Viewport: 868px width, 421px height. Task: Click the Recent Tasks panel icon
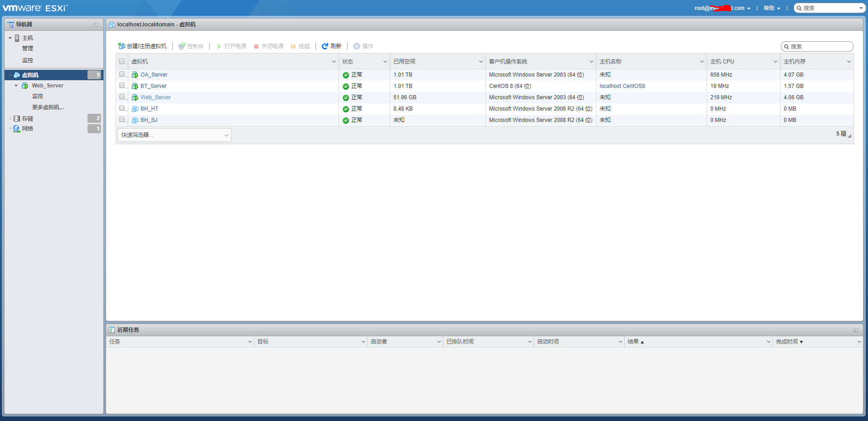pyautogui.click(x=112, y=330)
